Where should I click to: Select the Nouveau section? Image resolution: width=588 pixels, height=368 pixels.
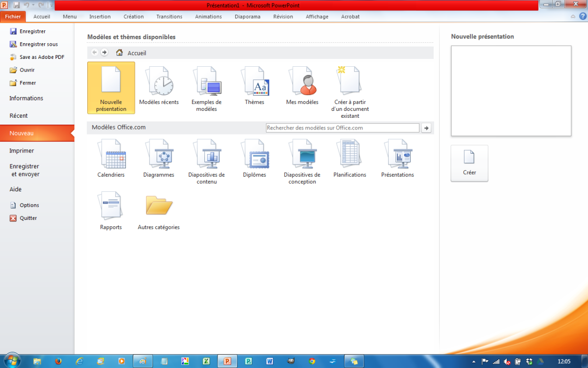pos(37,133)
